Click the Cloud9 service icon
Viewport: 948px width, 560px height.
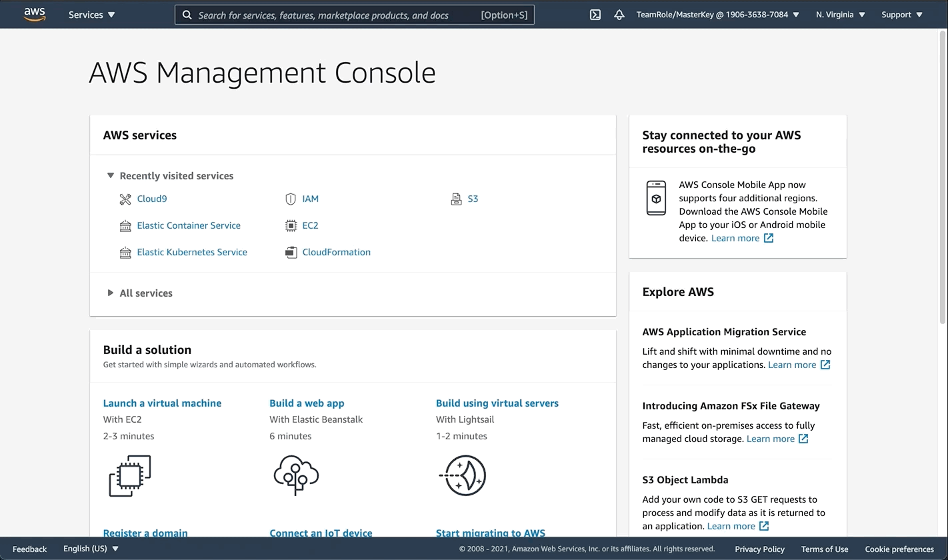(x=125, y=199)
